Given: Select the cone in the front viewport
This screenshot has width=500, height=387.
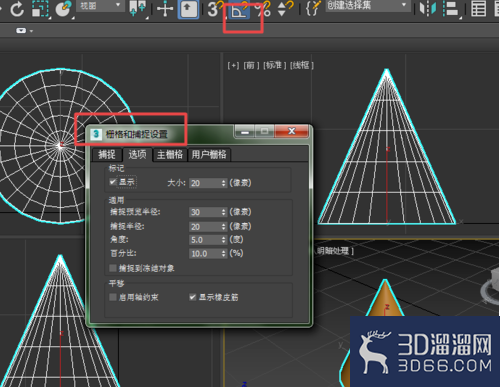Looking at the screenshot, I should click(387, 147).
